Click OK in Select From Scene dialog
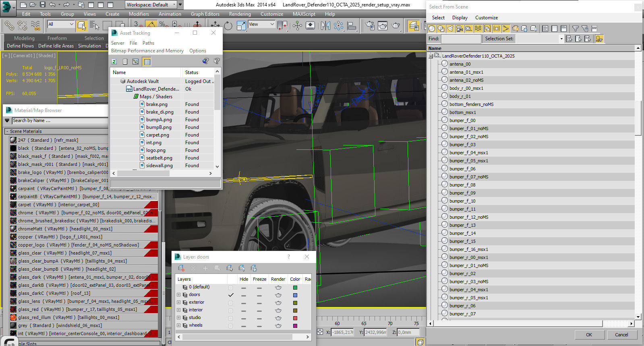 click(589, 335)
